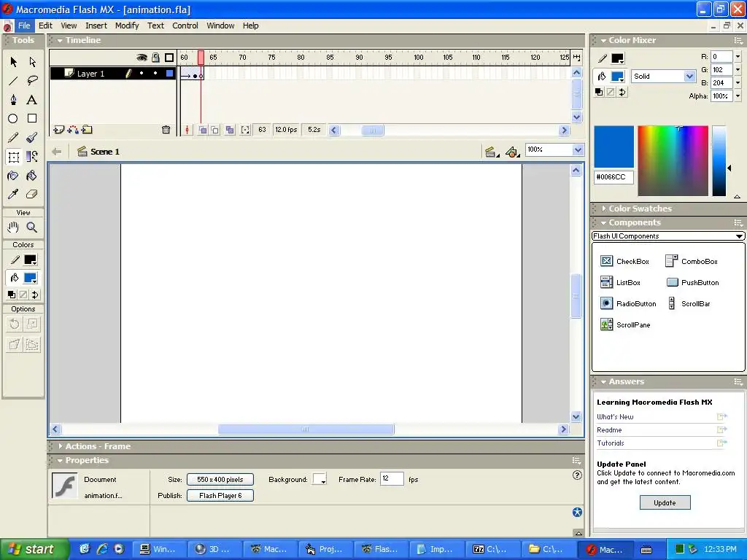Toggle Layer 1 outline color square
This screenshot has height=560, width=747.
tap(169, 74)
